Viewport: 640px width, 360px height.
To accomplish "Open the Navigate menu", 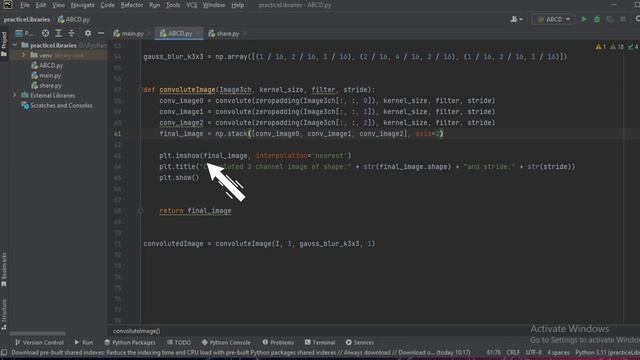I will click(x=82, y=5).
